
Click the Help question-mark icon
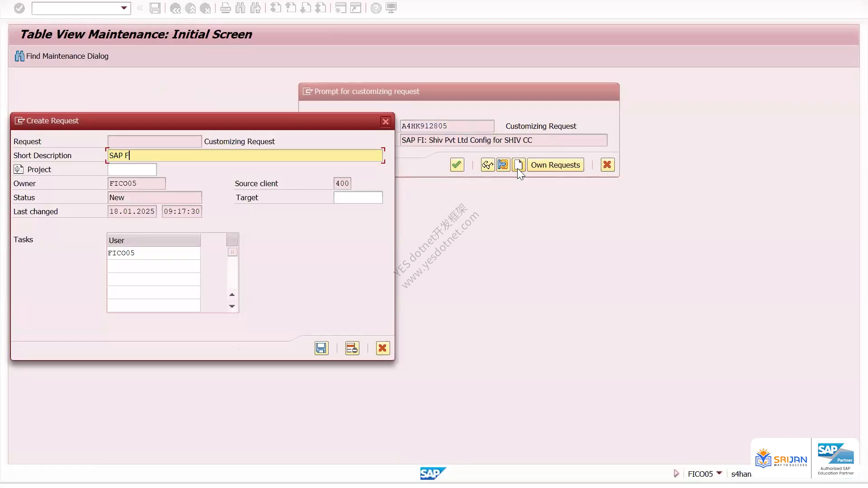coord(376,8)
